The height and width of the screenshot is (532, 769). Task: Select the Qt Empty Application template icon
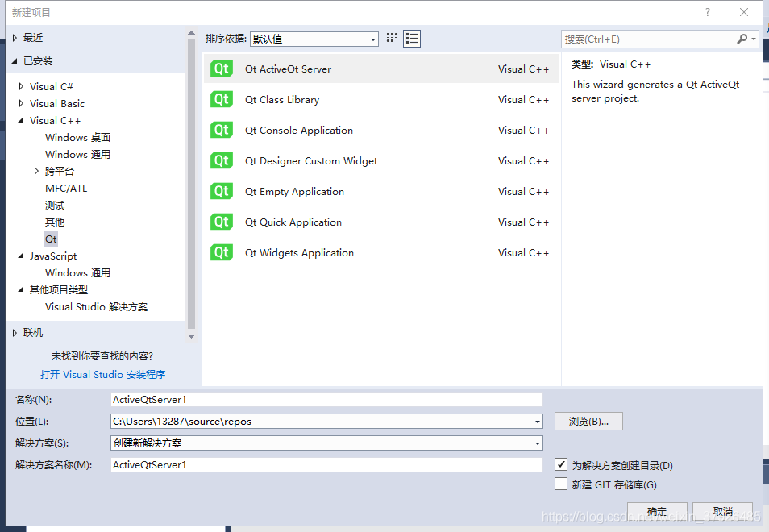pos(221,191)
